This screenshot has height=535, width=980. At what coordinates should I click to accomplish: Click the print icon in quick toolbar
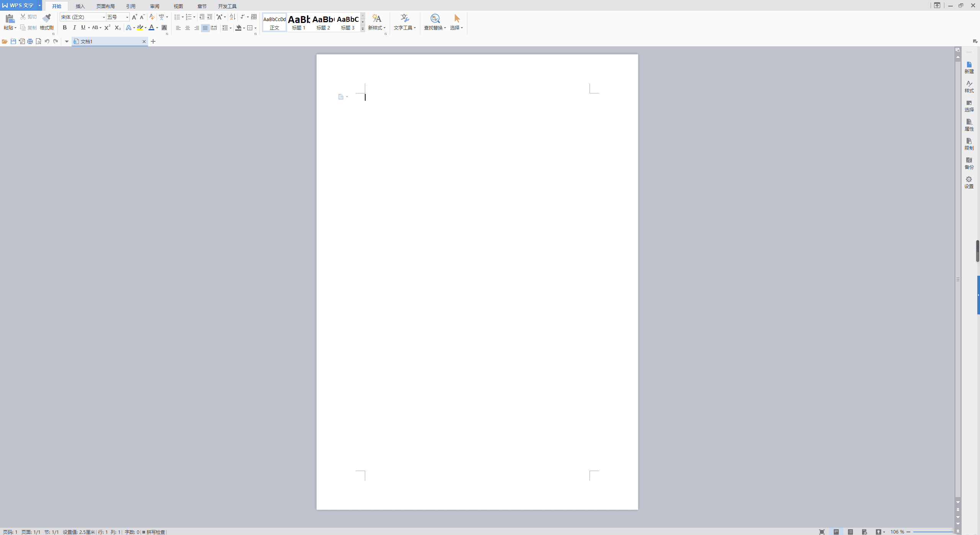point(30,41)
